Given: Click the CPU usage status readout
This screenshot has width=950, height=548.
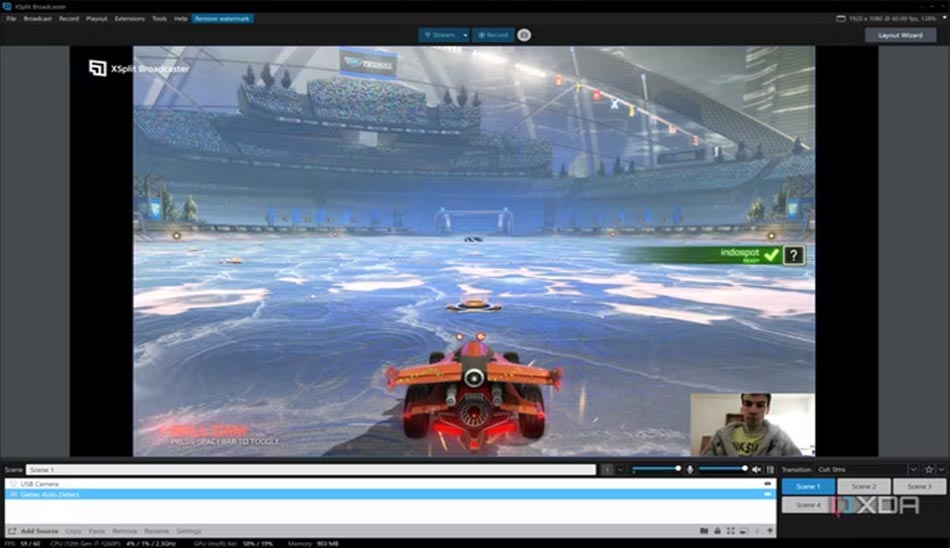Looking at the screenshot, I should pos(113,544).
